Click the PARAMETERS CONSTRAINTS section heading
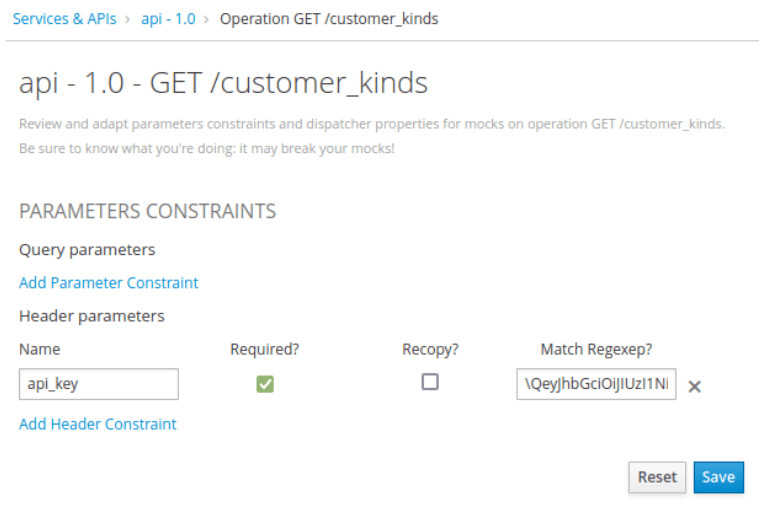Screen dimensions: 771x511 pos(147,211)
